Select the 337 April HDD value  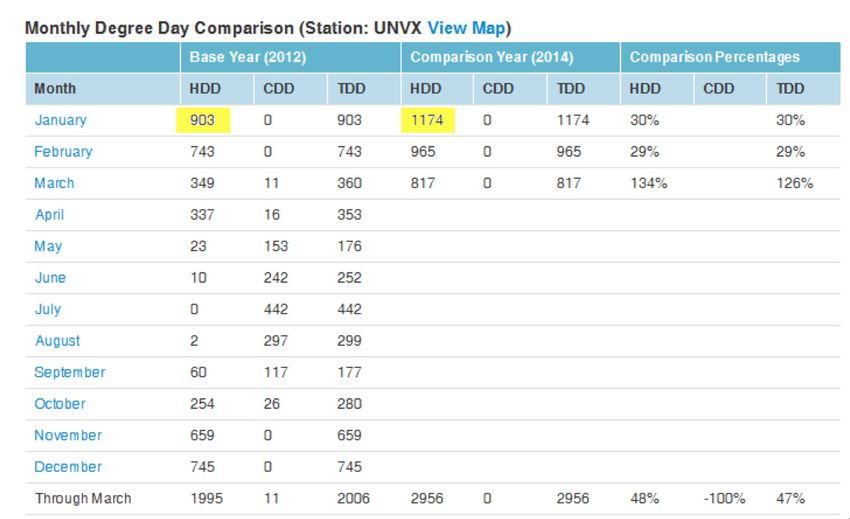(x=202, y=215)
